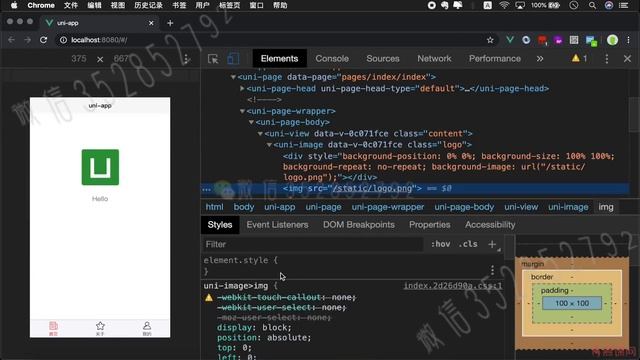Viewport: 640px width, 360px height.
Task: Open device toolbar more options dots
Action: click(x=186, y=59)
